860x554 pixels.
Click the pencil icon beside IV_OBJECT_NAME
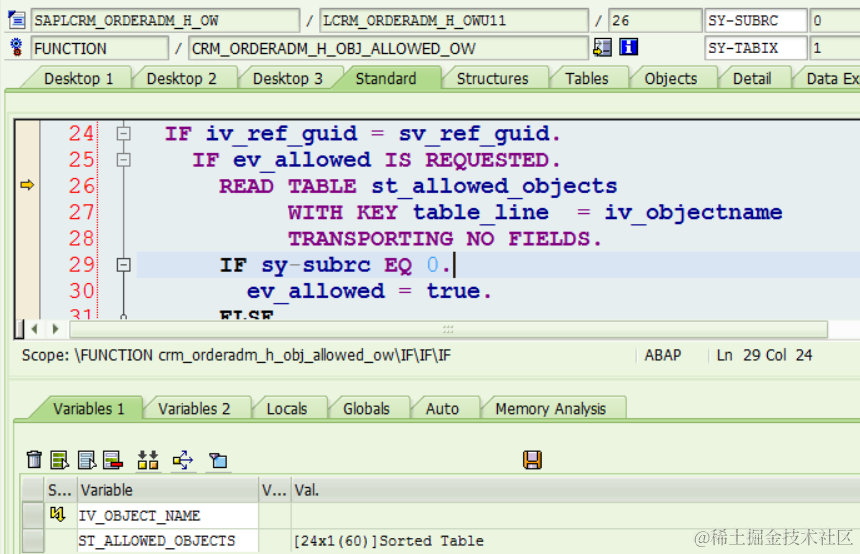click(x=58, y=515)
